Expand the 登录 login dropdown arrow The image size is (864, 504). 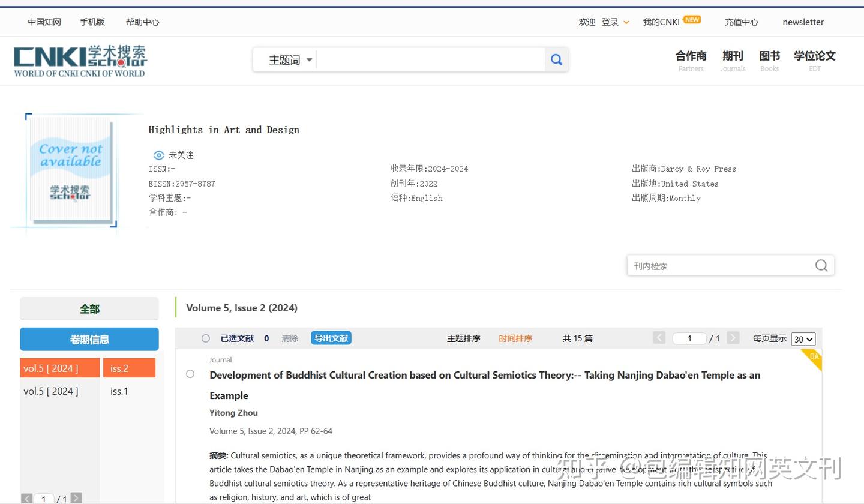click(625, 22)
